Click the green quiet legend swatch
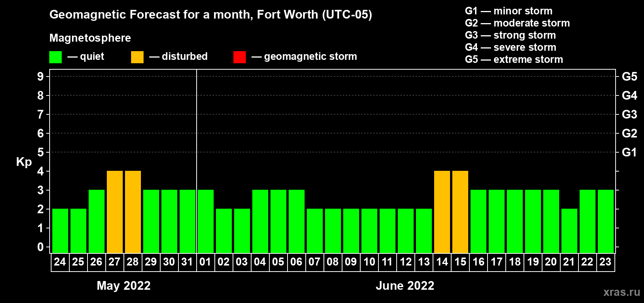644x303 pixels. (55, 57)
